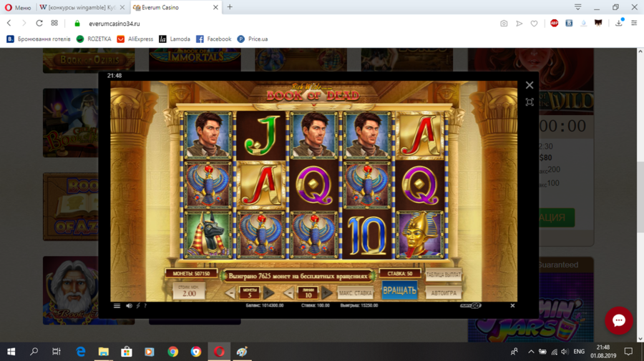Open Paint from taskbar
Viewport: 644px width, 361px height.
coord(242,352)
